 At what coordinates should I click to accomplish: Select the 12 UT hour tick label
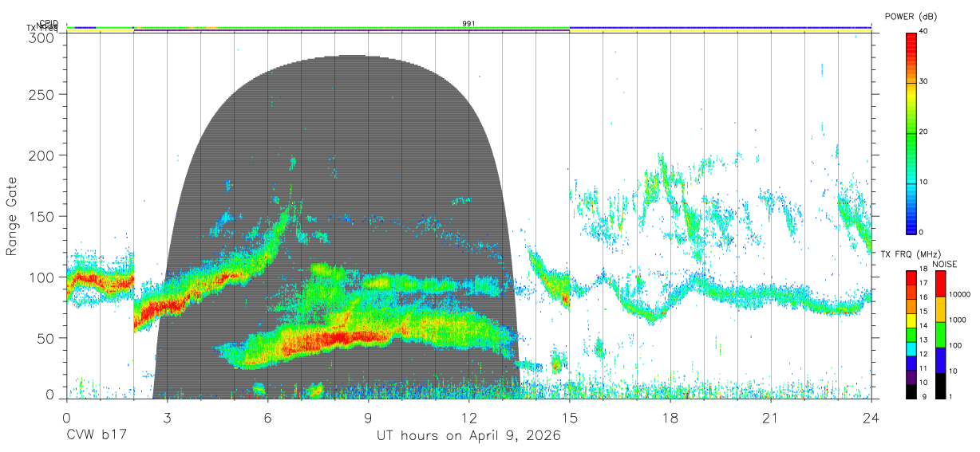(468, 418)
